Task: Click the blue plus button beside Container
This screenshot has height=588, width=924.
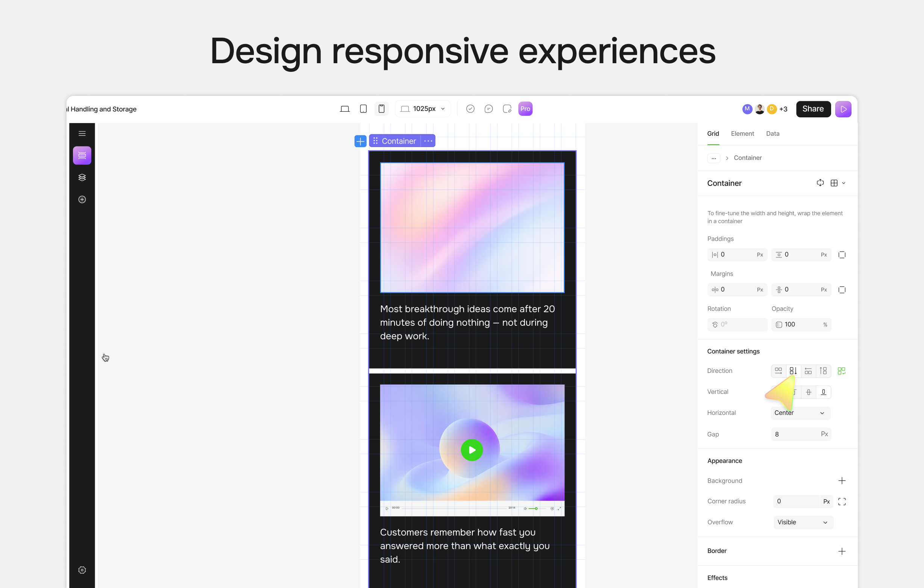Action: [360, 141]
